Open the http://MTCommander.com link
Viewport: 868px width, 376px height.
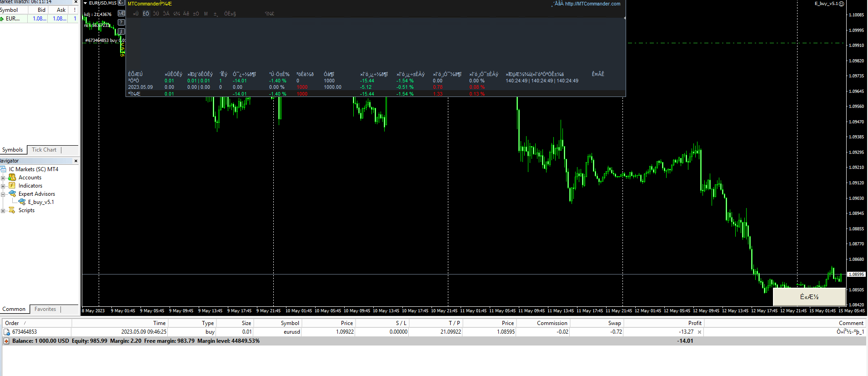click(x=592, y=4)
